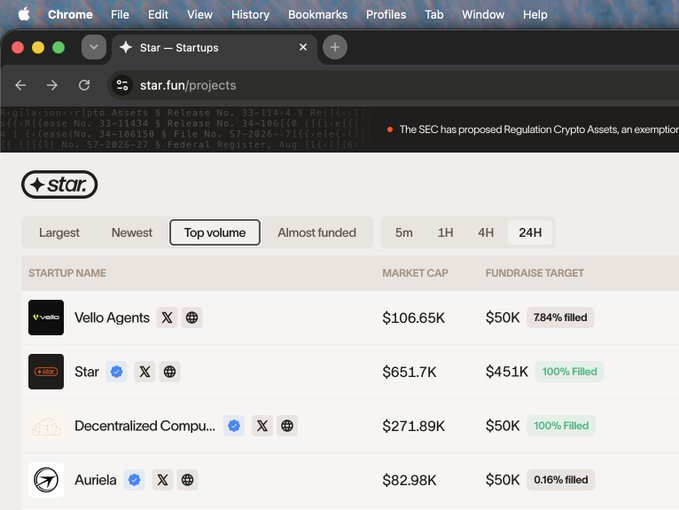This screenshot has height=510, width=679.
Task: Go back to previous page
Action: [x=20, y=85]
